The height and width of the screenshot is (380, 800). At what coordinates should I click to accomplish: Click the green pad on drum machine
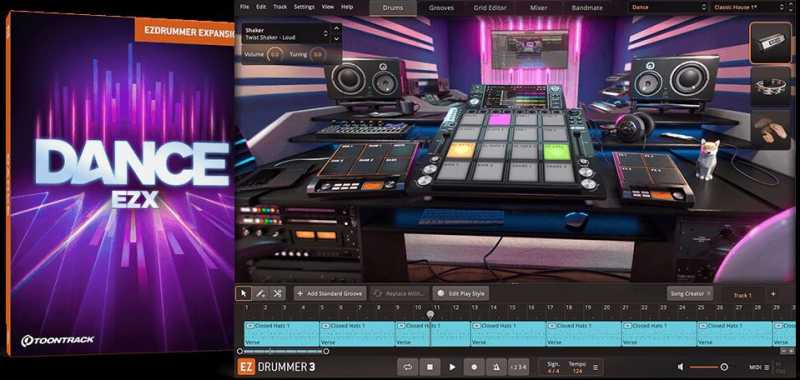tap(557, 151)
